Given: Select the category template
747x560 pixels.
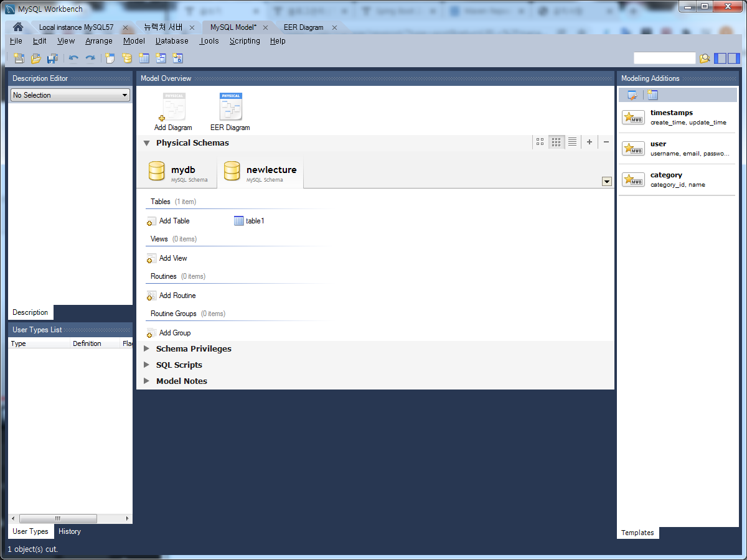Looking at the screenshot, I should pyautogui.click(x=677, y=180).
